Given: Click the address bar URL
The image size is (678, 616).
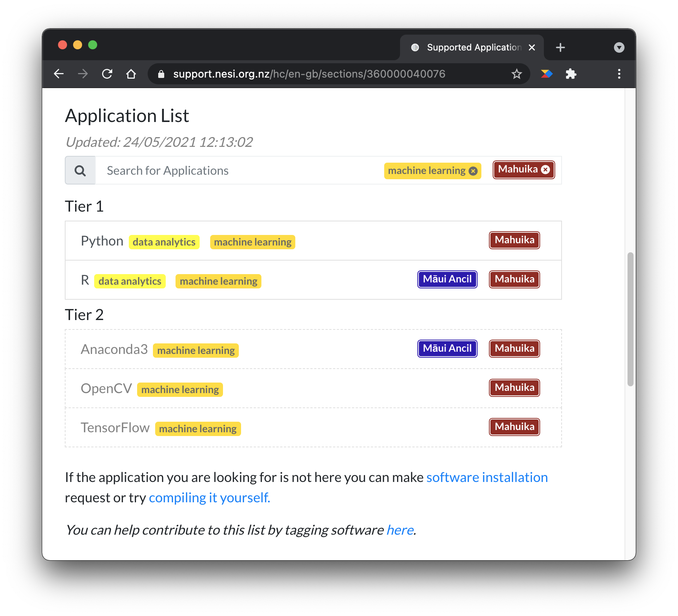Looking at the screenshot, I should [309, 74].
